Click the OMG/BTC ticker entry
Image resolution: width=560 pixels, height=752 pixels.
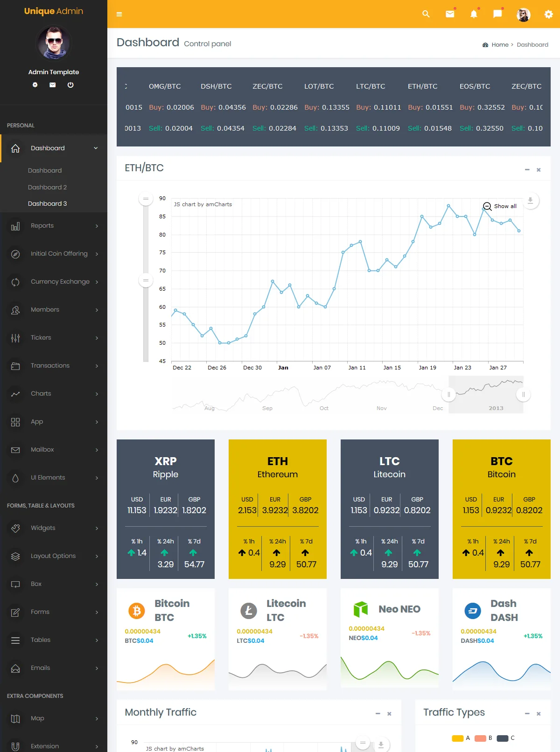point(171,107)
